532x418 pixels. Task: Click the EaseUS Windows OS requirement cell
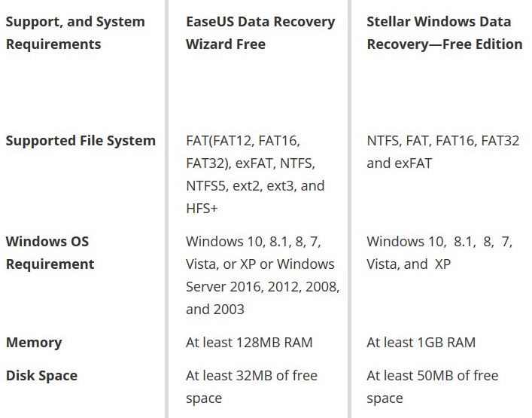pyautogui.click(x=262, y=275)
